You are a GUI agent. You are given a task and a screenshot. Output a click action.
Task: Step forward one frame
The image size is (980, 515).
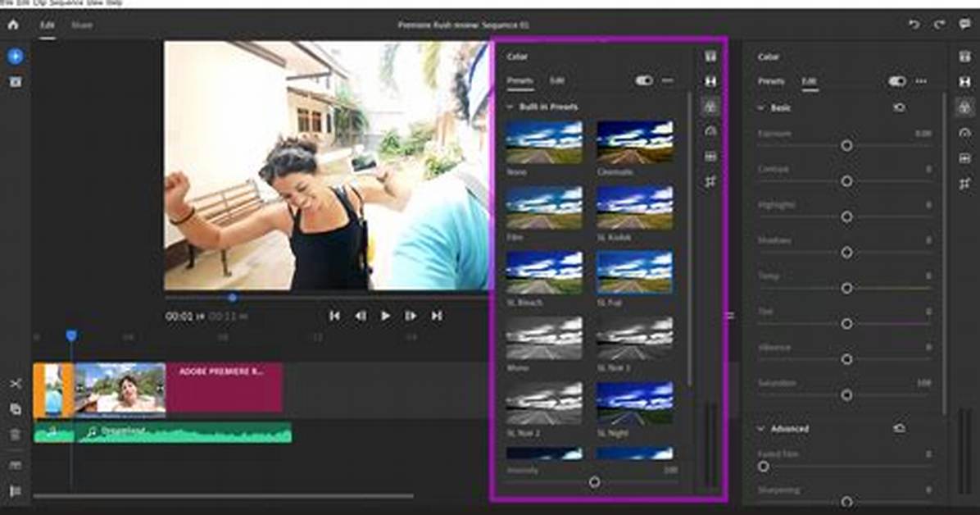pos(411,316)
